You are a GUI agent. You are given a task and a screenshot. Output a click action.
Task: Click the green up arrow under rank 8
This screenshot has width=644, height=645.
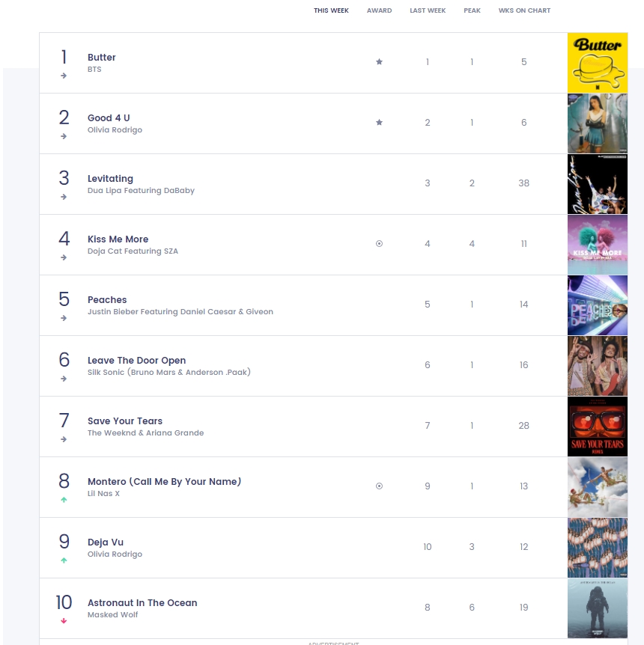[x=64, y=500]
